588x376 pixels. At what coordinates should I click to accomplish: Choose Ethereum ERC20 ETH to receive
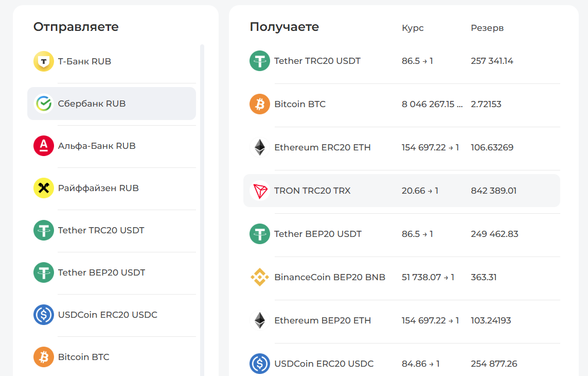point(402,147)
